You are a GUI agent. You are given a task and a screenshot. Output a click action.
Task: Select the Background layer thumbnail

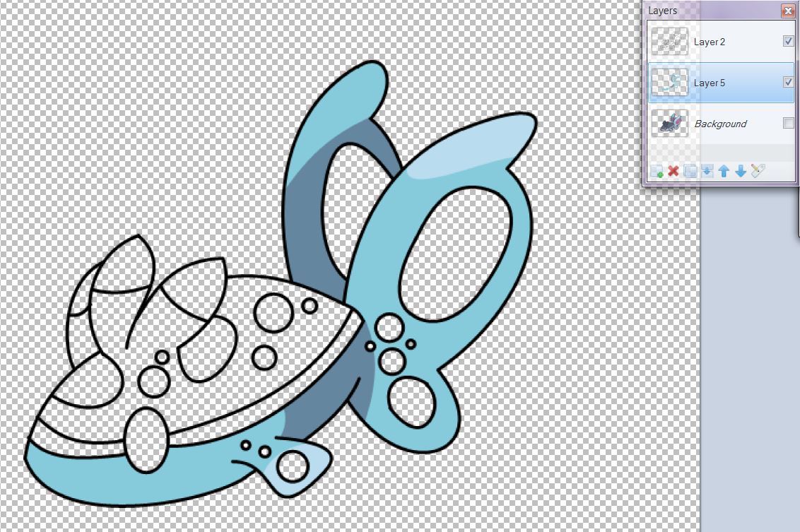click(669, 123)
